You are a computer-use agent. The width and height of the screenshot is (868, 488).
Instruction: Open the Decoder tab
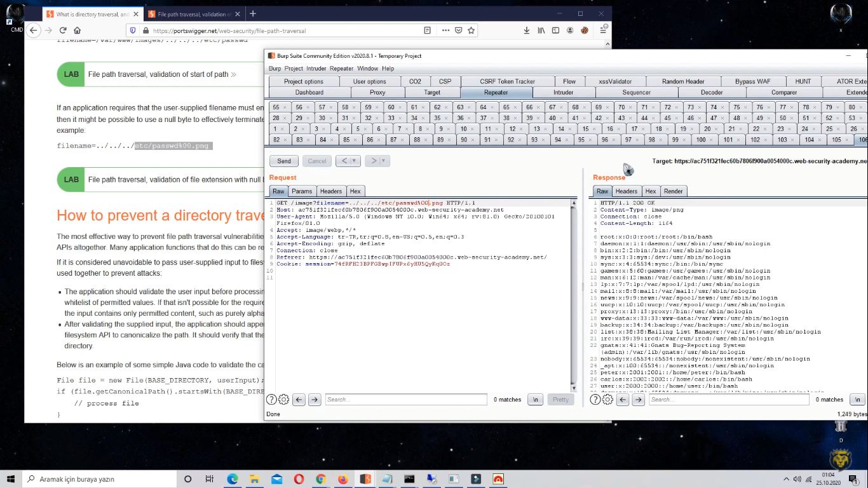pos(712,93)
